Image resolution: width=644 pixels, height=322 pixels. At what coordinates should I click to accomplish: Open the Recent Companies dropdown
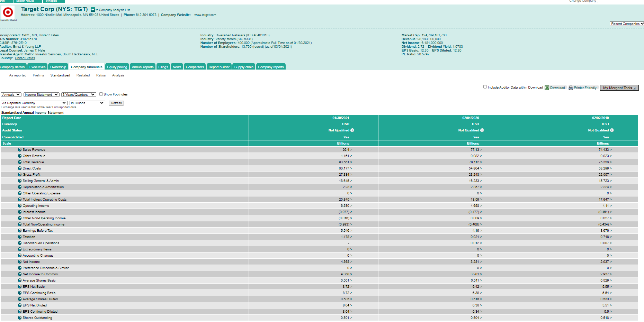[627, 24]
